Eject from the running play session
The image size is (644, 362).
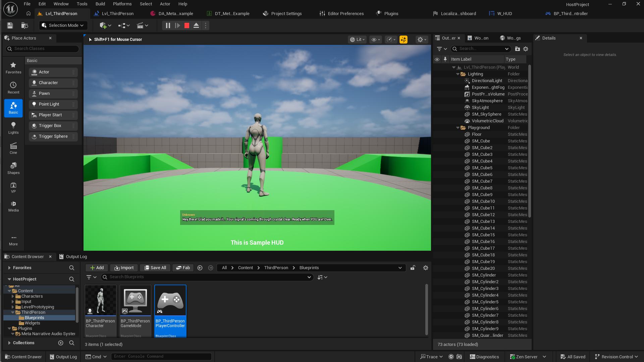196,25
